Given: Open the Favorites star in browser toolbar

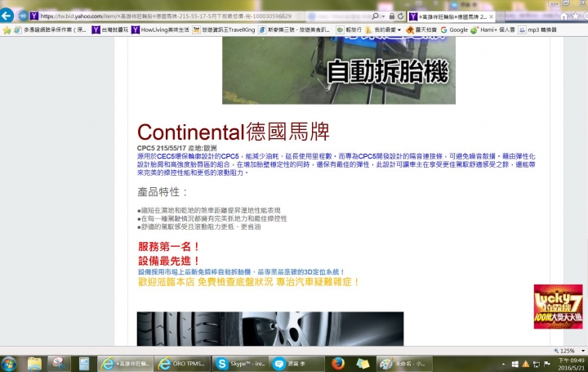Looking at the screenshot, I should 576,16.
